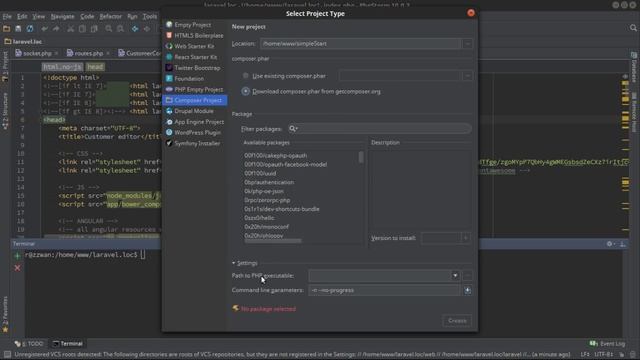This screenshot has height=360, width=640.
Task: Click the Cut scissors icon
Action: pyautogui.click(x=71, y=29)
